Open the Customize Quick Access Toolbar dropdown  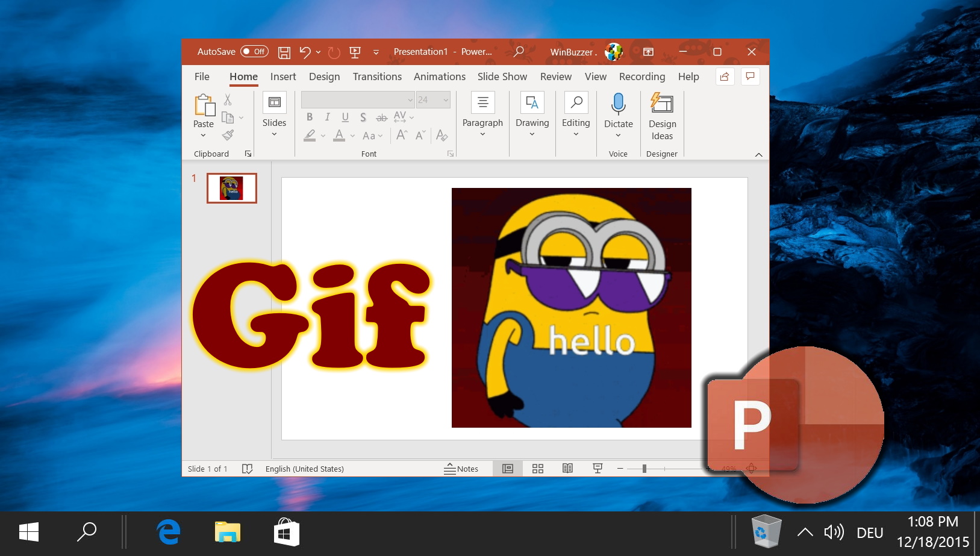click(x=376, y=52)
